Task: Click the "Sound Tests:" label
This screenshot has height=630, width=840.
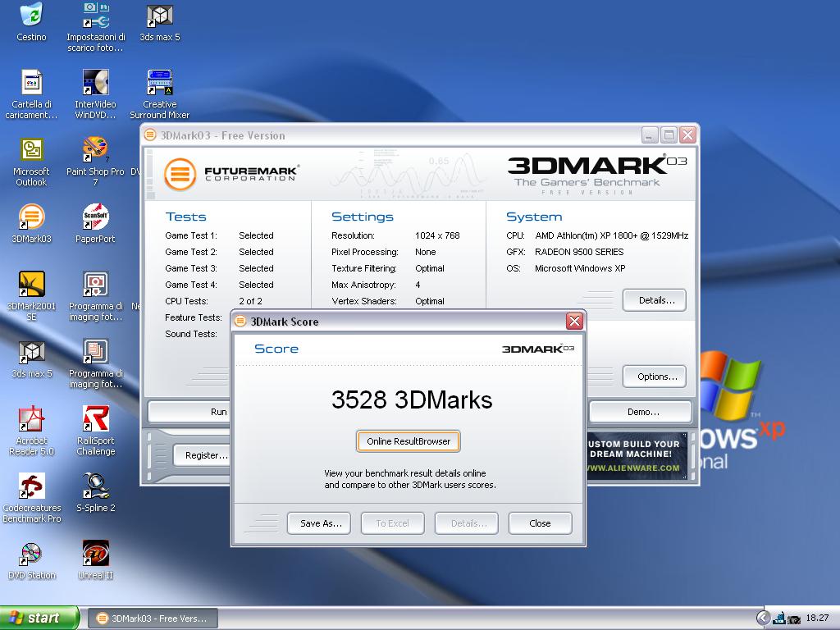Action: point(191,335)
